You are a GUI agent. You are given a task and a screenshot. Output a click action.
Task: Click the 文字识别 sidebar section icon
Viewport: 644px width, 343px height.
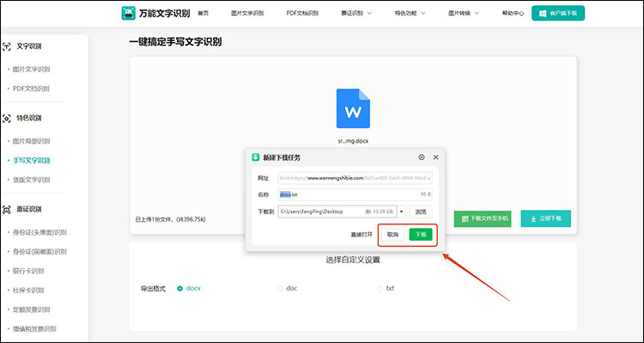point(6,46)
